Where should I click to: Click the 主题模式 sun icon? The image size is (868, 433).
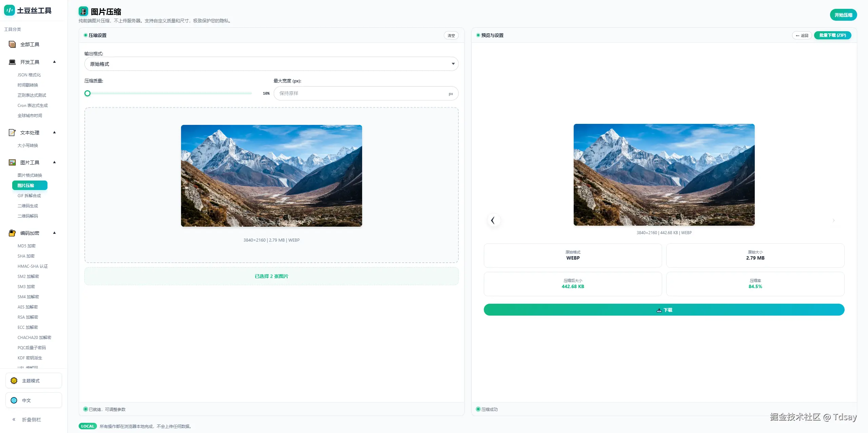point(14,381)
